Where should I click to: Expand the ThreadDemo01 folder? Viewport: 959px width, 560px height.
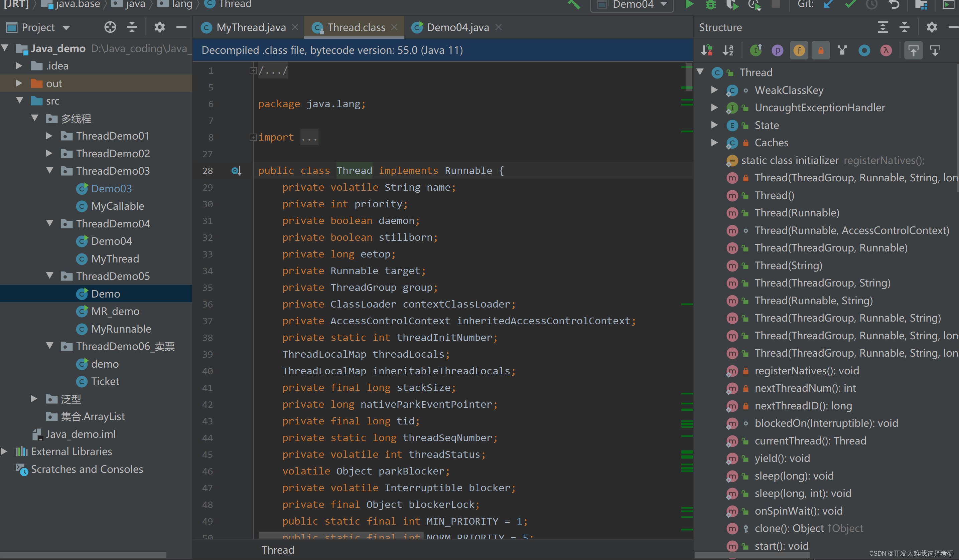[x=49, y=136]
